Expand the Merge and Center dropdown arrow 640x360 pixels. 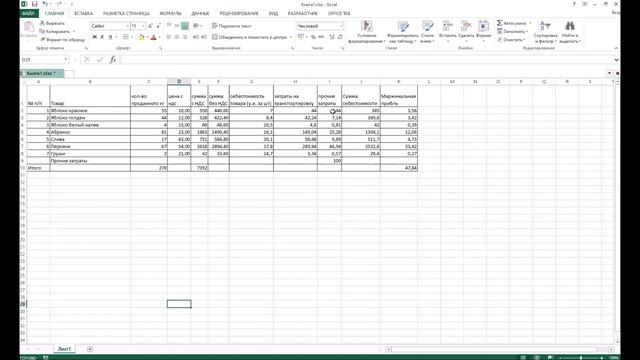click(291, 37)
